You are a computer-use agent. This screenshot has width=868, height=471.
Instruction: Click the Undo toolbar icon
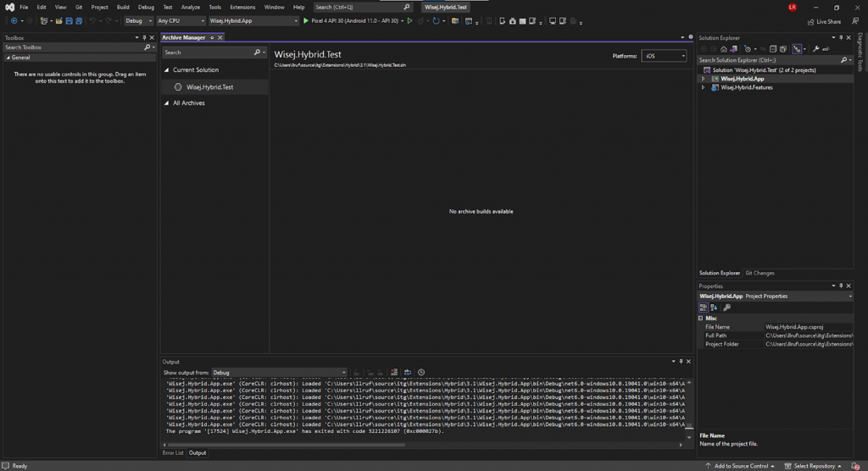click(92, 21)
